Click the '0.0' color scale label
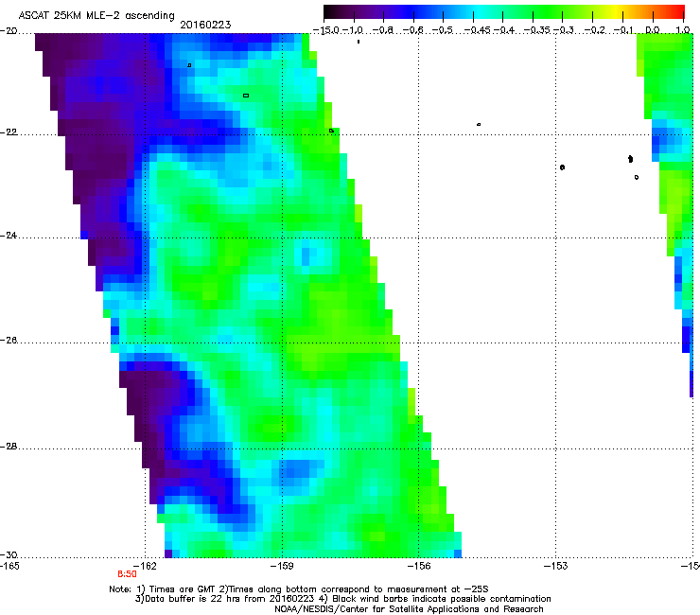This screenshot has height=615, width=700. coord(653,30)
